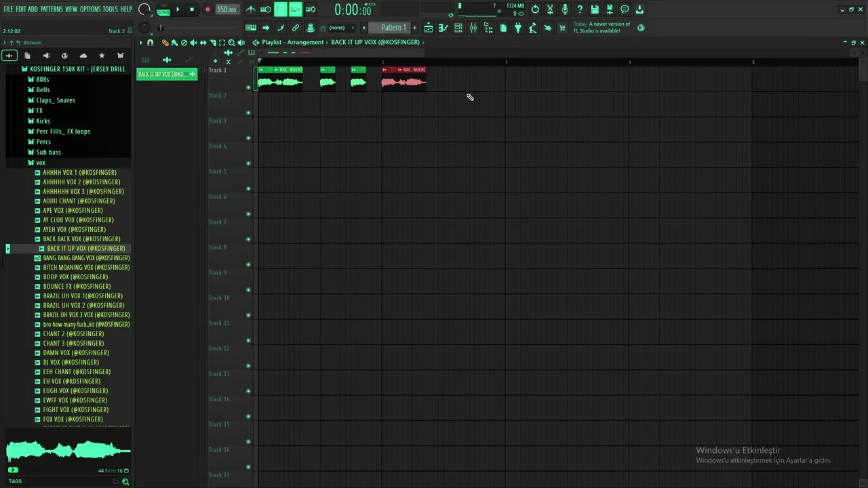Open the TOOLS menu
Screen dimensions: 868x488
click(x=110, y=9)
